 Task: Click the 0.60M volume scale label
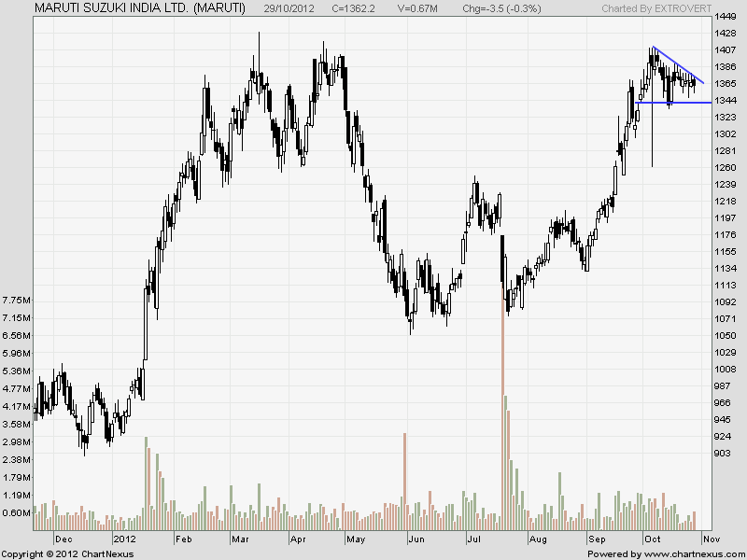(17, 511)
